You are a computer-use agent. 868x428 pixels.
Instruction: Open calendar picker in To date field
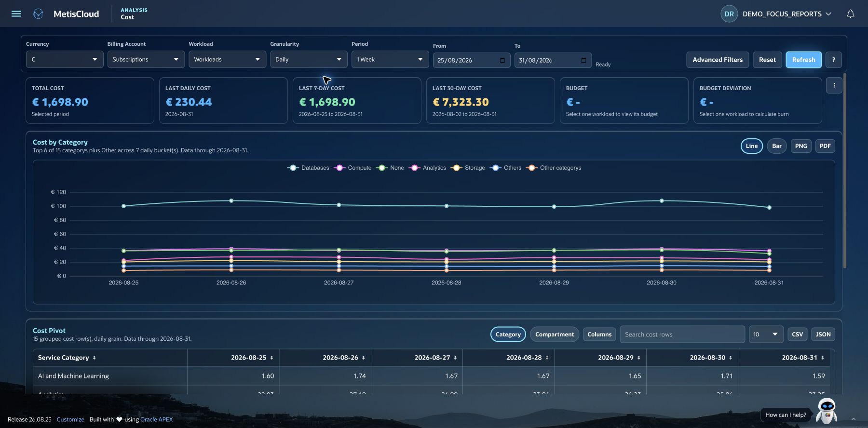(583, 60)
